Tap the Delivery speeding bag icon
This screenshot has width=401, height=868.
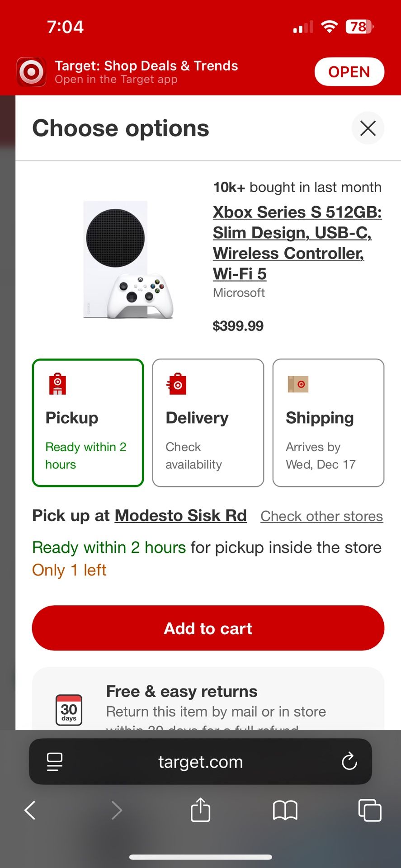(x=177, y=384)
